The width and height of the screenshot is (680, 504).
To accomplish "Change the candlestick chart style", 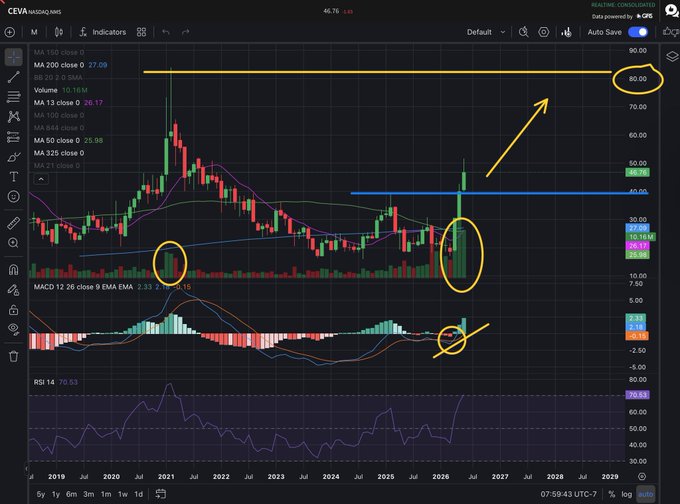I will point(59,32).
